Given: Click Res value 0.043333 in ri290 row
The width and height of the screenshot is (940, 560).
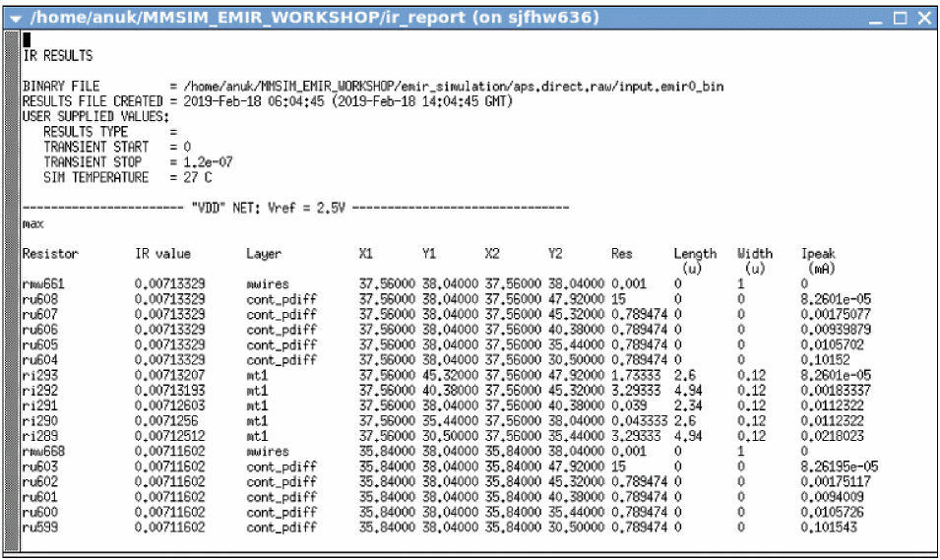Looking at the screenshot, I should (640, 421).
